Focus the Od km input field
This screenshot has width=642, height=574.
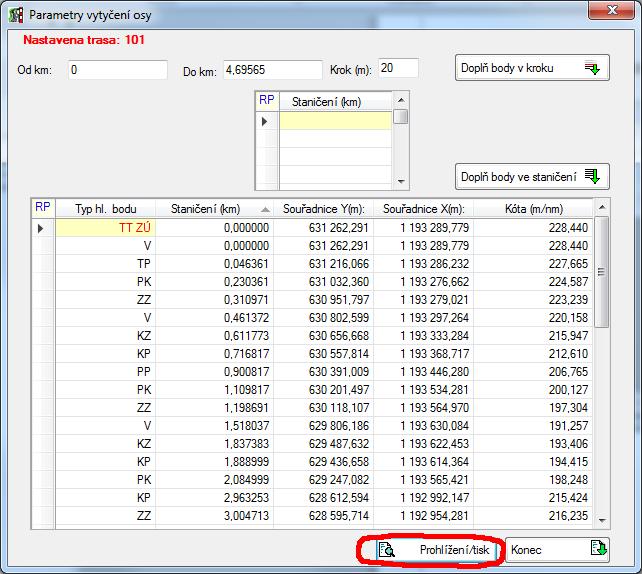click(x=118, y=70)
